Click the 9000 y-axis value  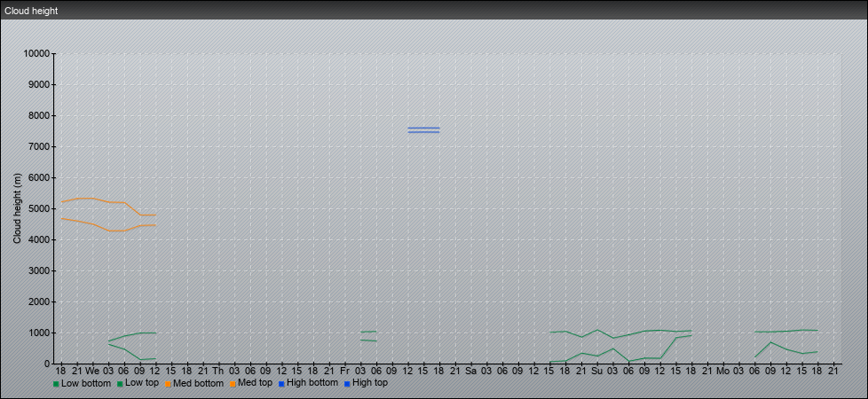(39, 84)
